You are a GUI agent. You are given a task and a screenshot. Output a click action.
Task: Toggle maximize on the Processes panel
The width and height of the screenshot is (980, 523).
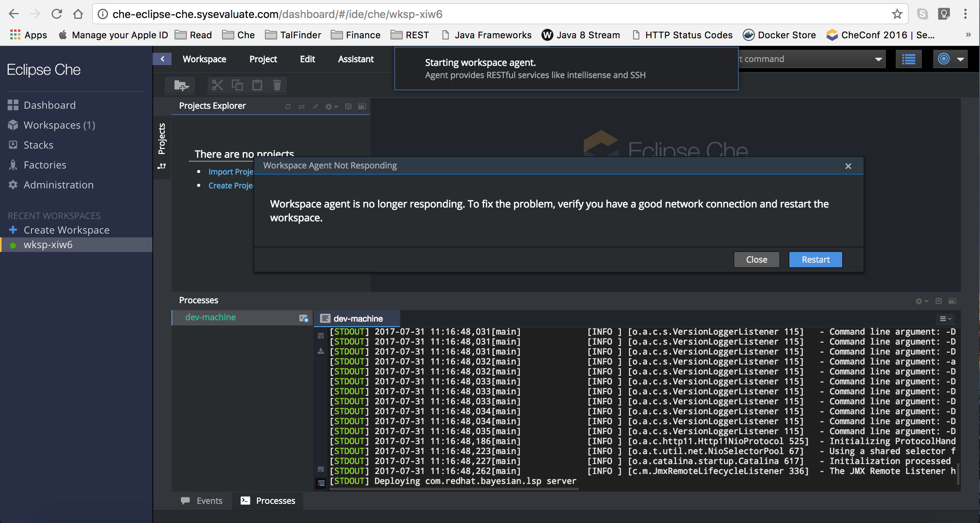(952, 301)
